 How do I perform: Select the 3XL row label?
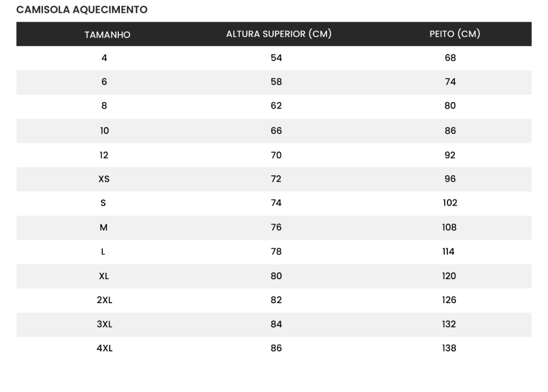pos(104,325)
